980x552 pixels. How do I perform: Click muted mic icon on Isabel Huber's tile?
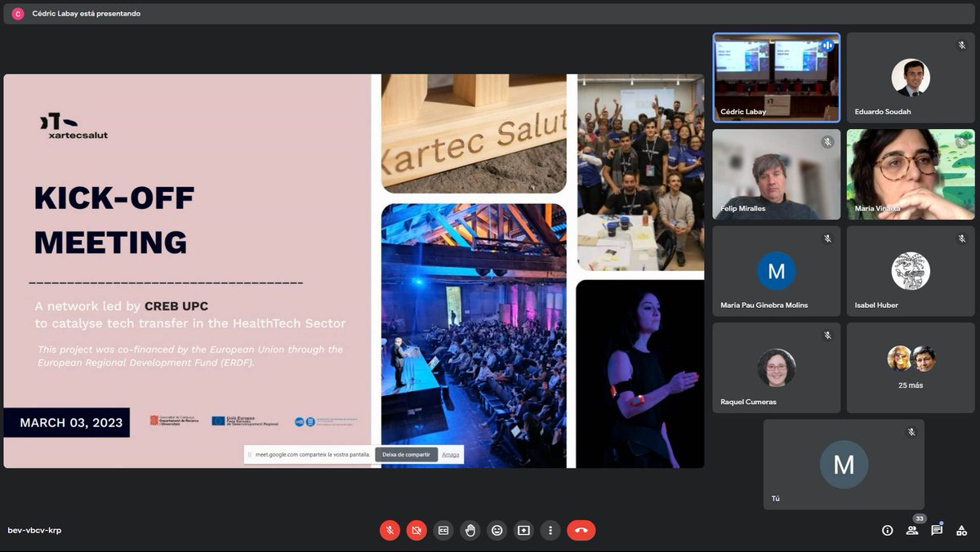coord(962,238)
